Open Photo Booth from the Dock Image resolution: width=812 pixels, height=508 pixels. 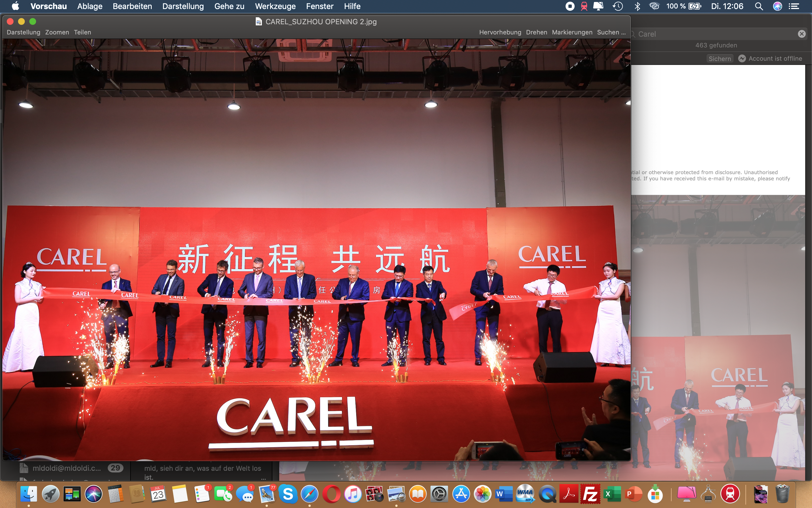click(x=374, y=494)
